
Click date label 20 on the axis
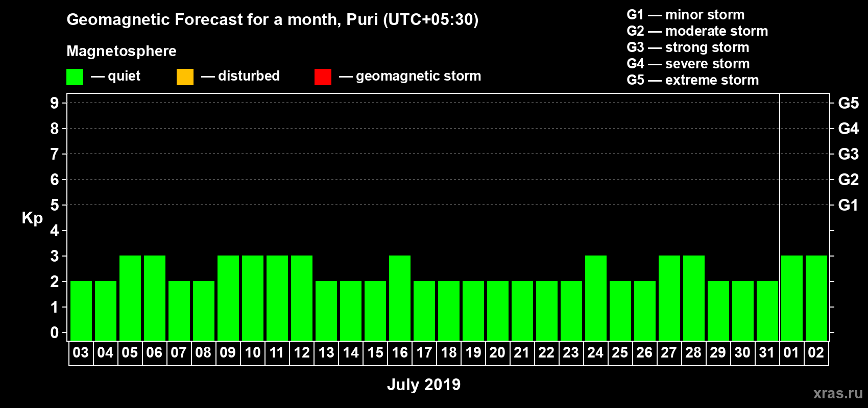(x=497, y=352)
